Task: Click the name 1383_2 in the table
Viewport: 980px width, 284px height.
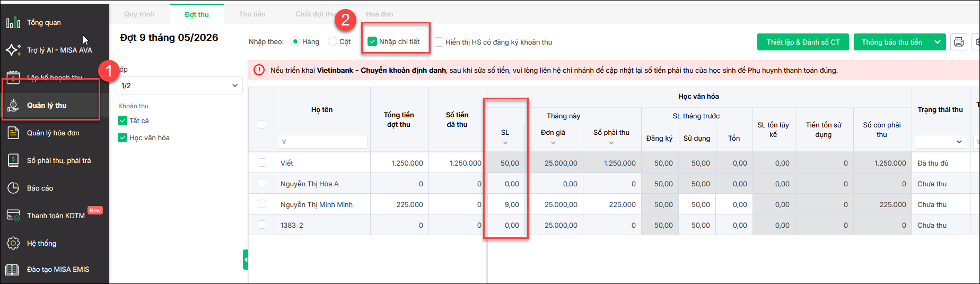Action: 292,225
